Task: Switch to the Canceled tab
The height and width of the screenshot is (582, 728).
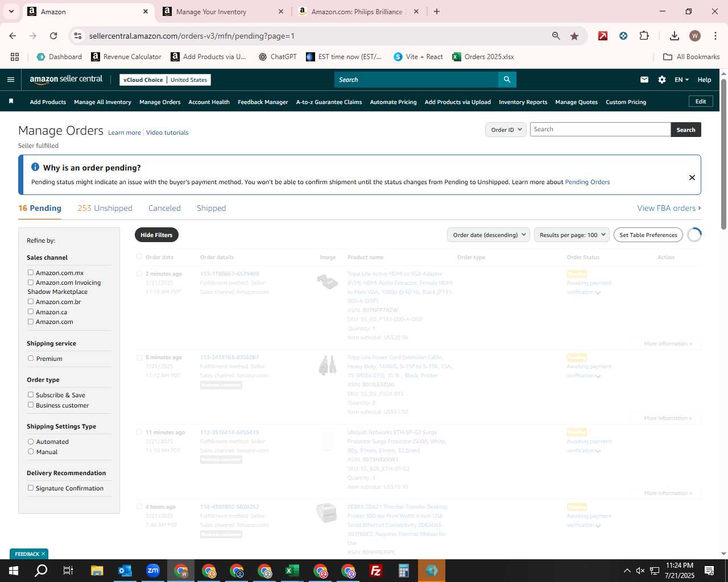Action: 164,208
